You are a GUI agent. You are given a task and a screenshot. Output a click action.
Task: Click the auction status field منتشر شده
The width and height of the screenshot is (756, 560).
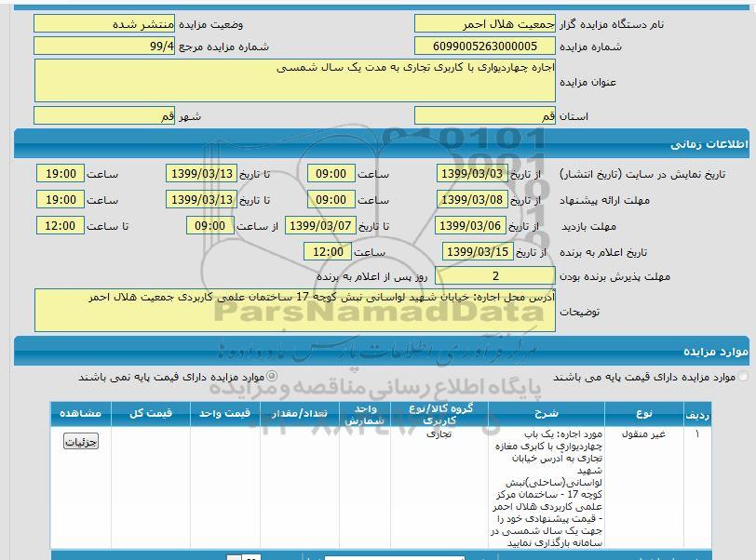[104, 23]
